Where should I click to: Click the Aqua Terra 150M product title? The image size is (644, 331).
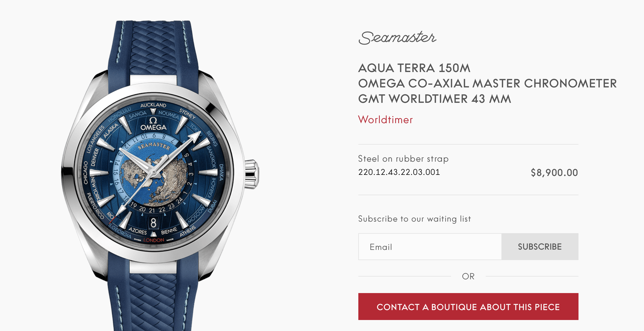point(487,83)
